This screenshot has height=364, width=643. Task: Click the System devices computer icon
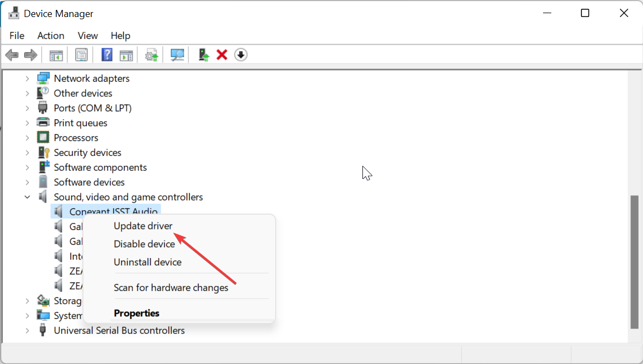43,315
